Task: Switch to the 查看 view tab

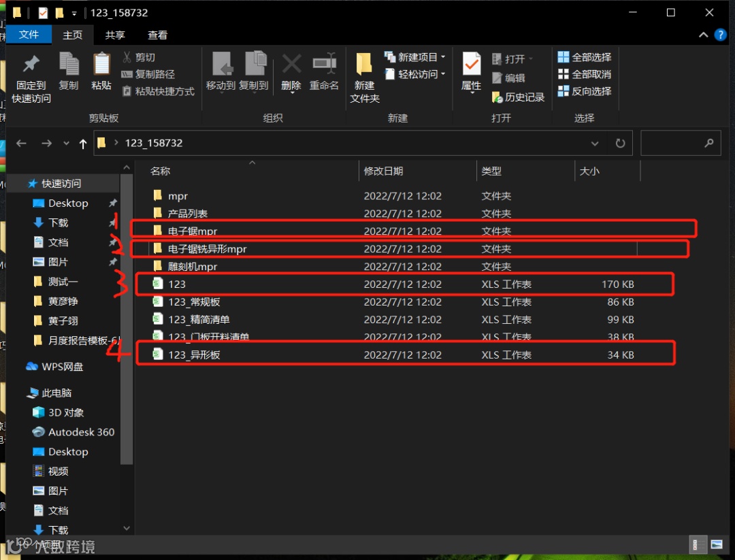Action: [x=157, y=35]
